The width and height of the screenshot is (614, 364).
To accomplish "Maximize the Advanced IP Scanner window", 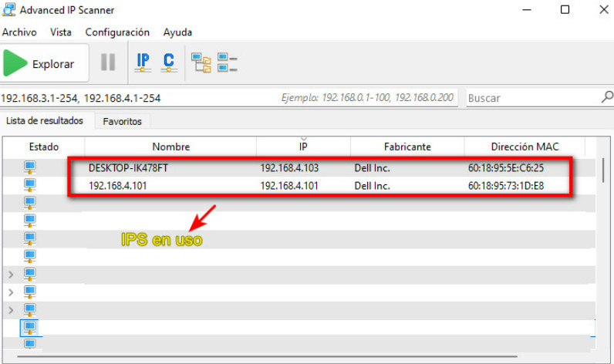I will click(565, 9).
